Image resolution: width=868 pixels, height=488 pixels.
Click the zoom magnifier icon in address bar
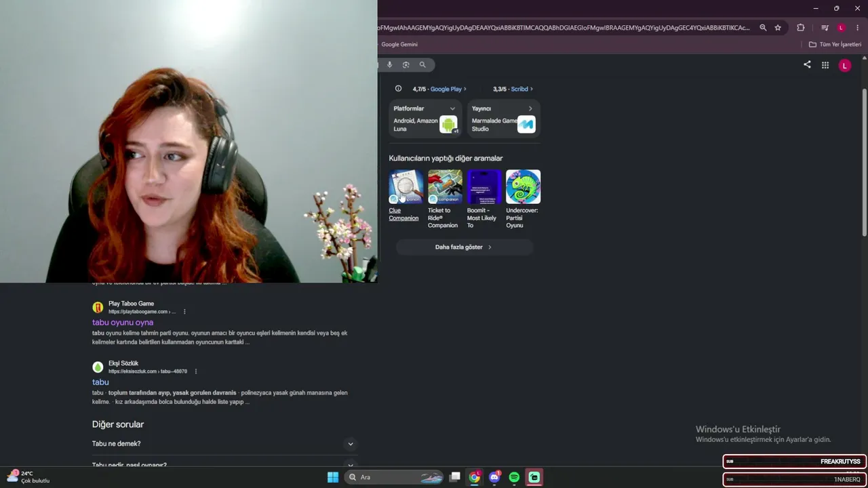(763, 28)
